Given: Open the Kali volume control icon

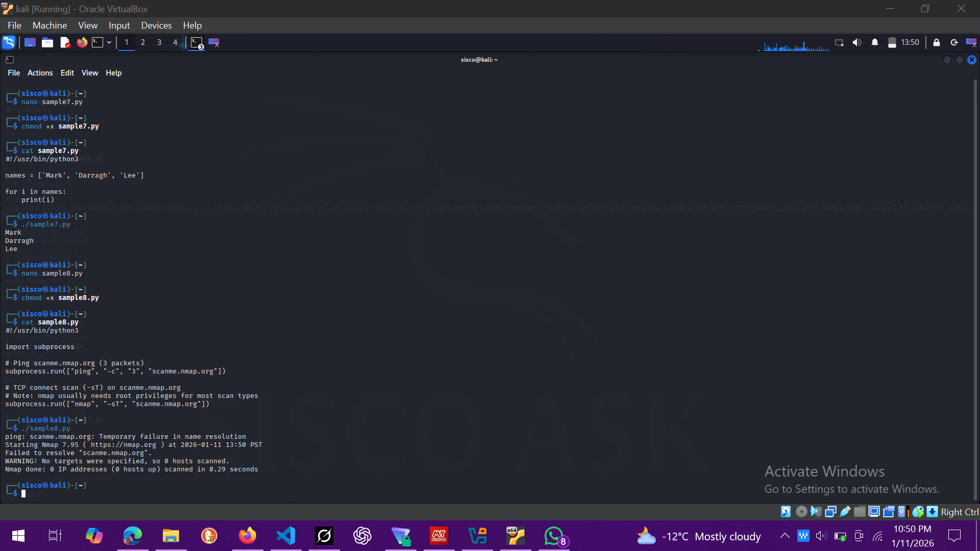Looking at the screenshot, I should [x=857, y=42].
